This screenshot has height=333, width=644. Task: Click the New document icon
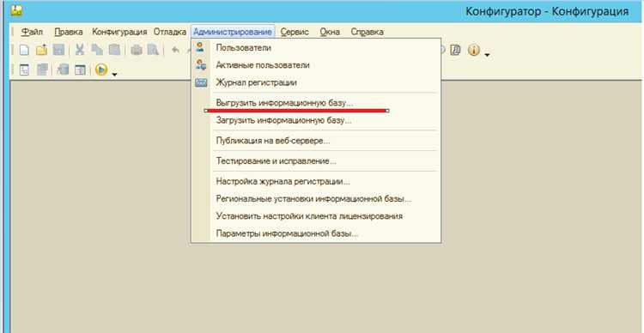[24, 50]
